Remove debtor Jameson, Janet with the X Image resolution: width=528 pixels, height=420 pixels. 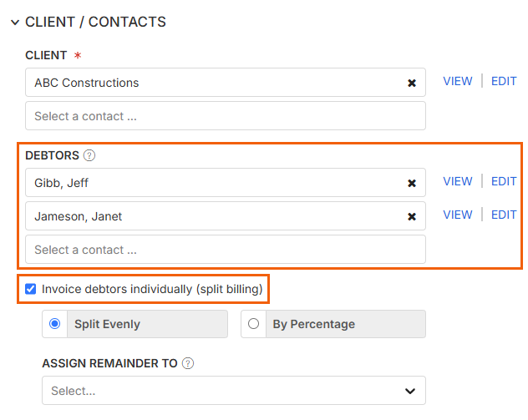412,216
